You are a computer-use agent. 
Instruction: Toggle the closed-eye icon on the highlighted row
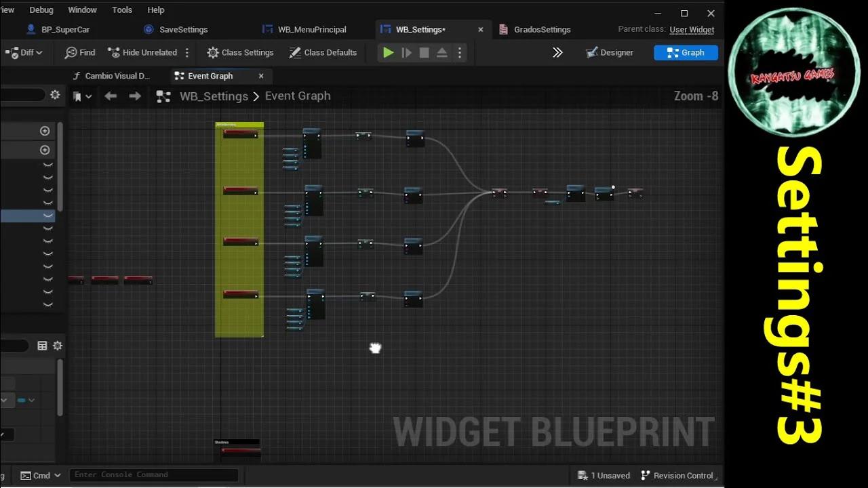coord(47,216)
